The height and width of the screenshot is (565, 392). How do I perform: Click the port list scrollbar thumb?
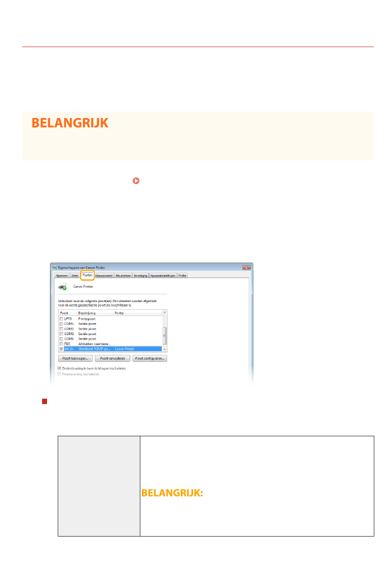point(165,335)
